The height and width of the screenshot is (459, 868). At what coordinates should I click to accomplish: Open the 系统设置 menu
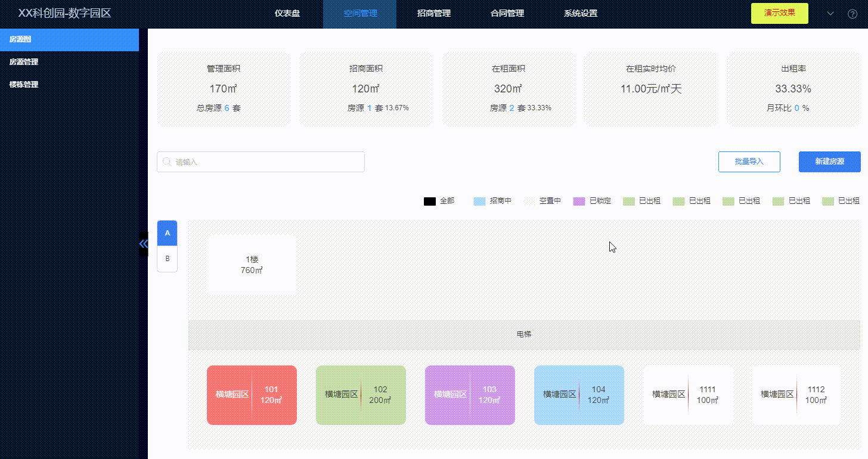click(581, 13)
